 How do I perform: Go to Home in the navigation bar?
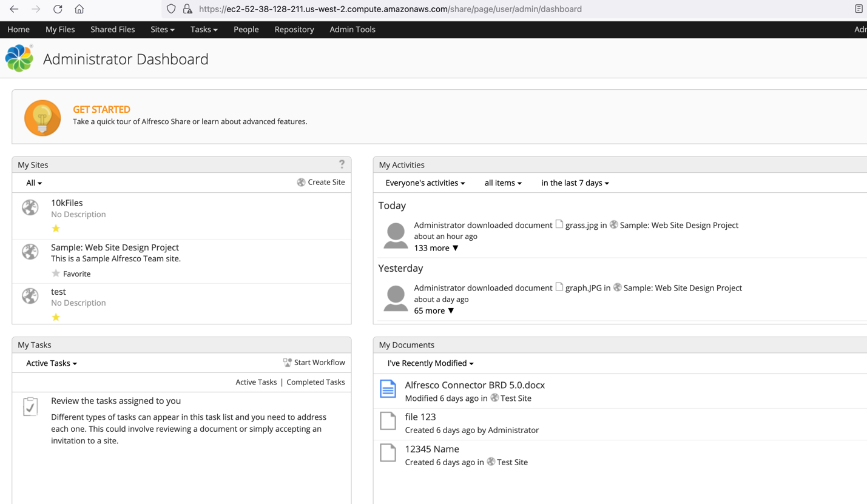coord(18,29)
